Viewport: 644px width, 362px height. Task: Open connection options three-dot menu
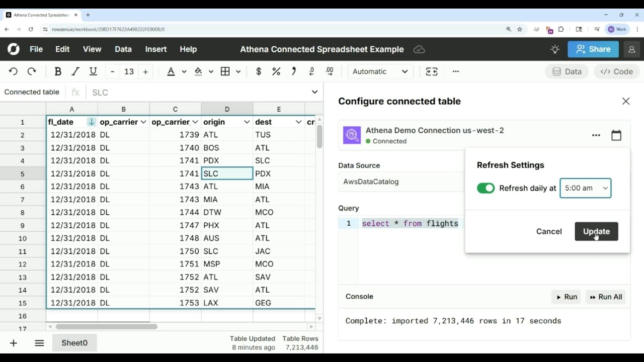[596, 135]
